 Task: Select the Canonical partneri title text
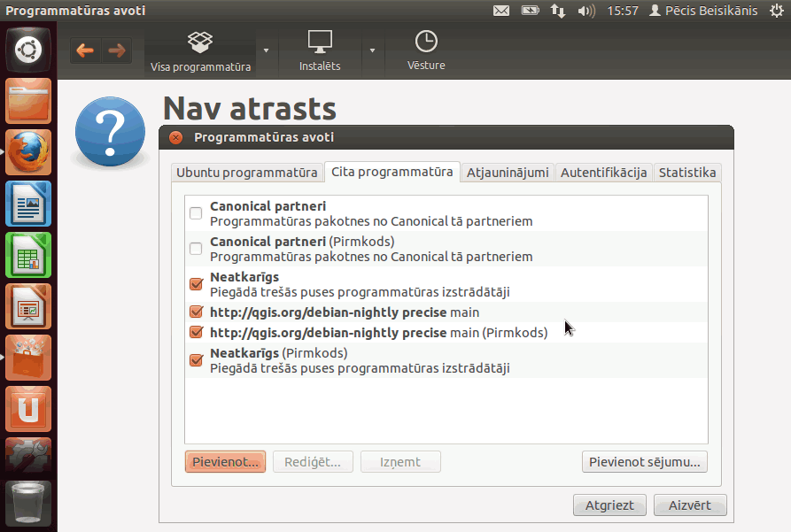(x=268, y=206)
